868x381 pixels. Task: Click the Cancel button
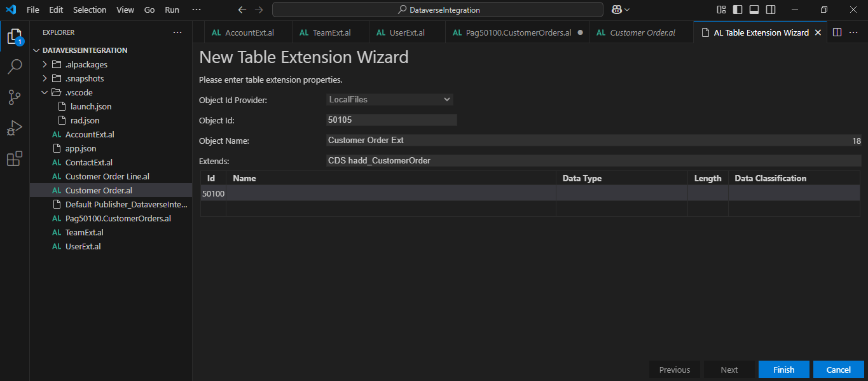[x=838, y=370]
